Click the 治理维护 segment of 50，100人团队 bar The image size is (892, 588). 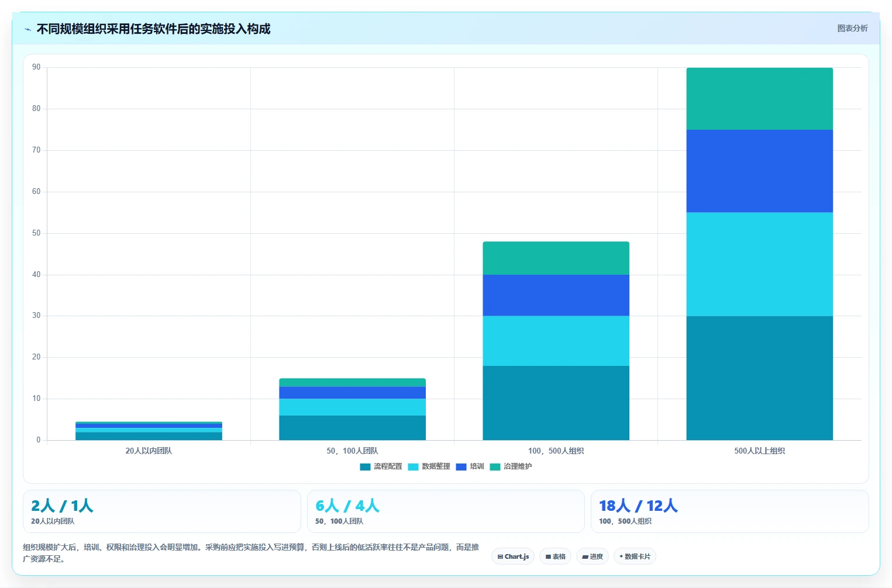pos(352,382)
